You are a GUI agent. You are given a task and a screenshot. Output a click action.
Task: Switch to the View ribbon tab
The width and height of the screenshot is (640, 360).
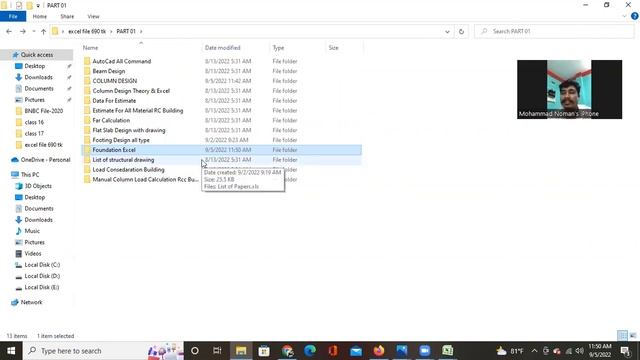pos(93,16)
